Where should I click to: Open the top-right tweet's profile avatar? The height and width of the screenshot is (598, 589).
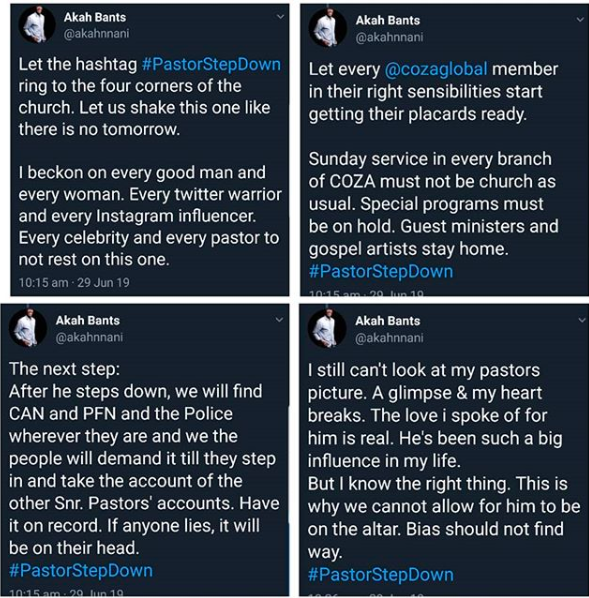328,27
